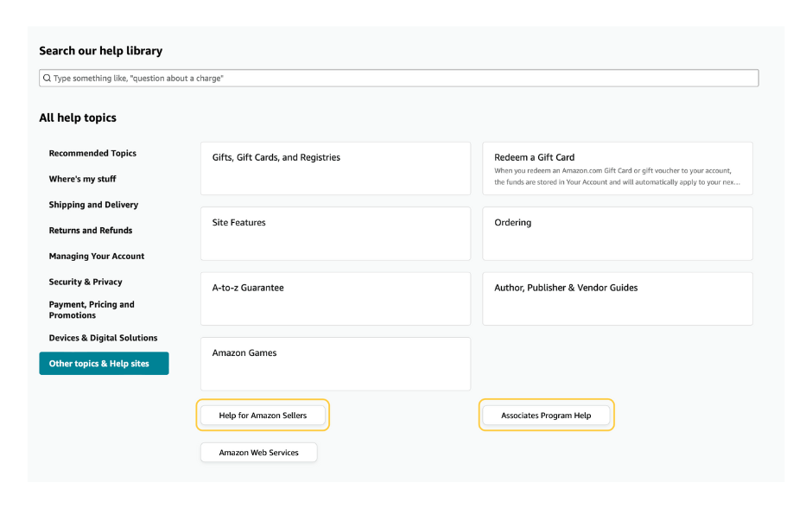The height and width of the screenshot is (508, 812).
Task: Open the Ordering help card
Action: (x=618, y=233)
